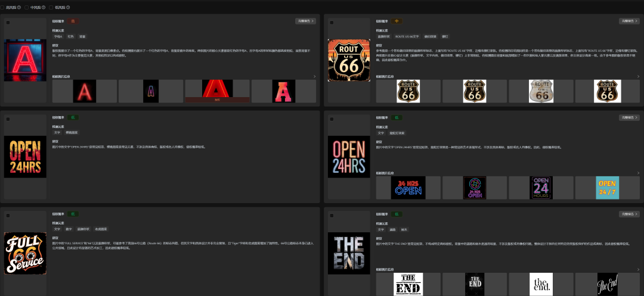
Task: Select the 24 HRS OPEN red-blue neon similar image
Action: (408, 188)
